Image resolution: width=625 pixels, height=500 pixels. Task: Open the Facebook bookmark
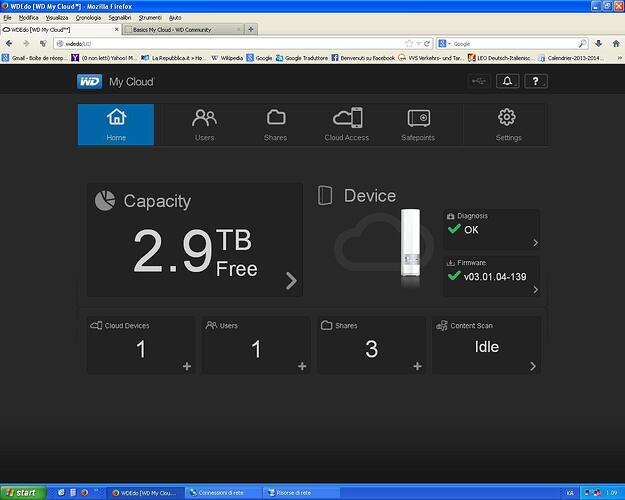pyautogui.click(x=363, y=58)
